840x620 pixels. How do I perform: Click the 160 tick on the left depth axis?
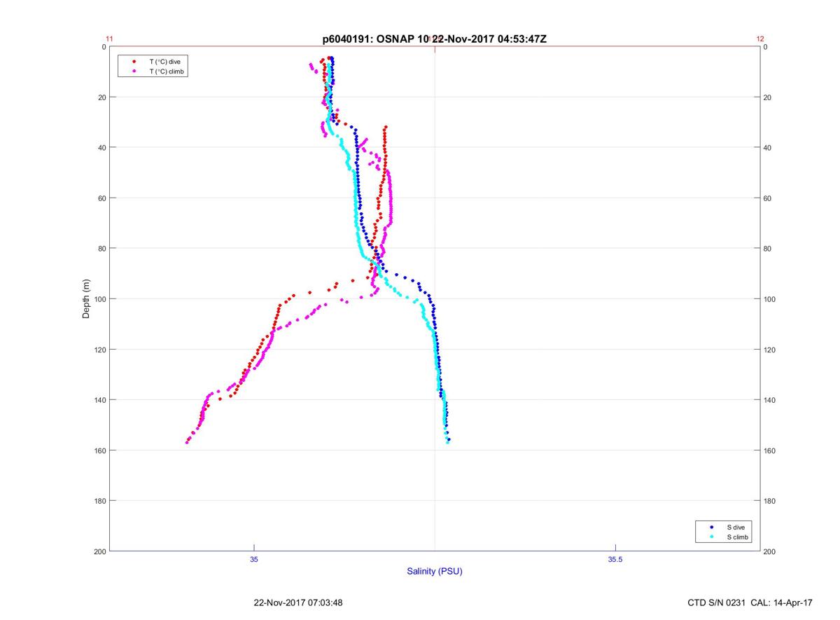point(99,450)
